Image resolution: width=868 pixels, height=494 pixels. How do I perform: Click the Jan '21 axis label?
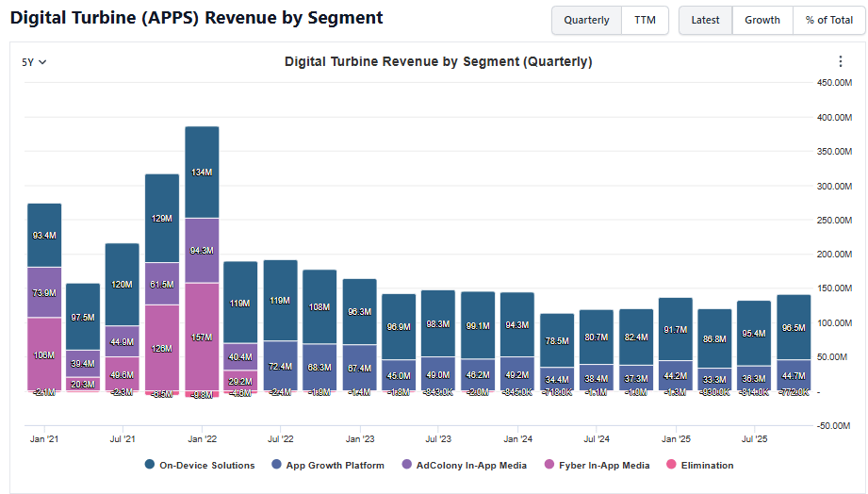click(44, 438)
